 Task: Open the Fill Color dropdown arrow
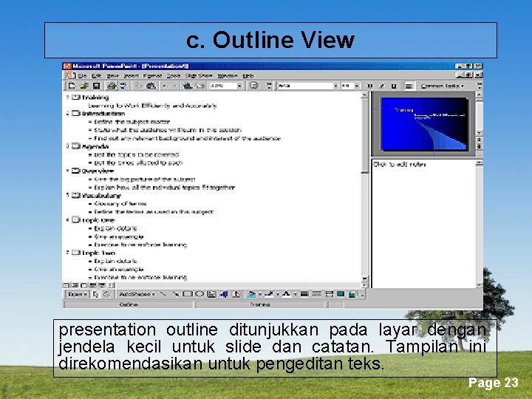point(259,294)
